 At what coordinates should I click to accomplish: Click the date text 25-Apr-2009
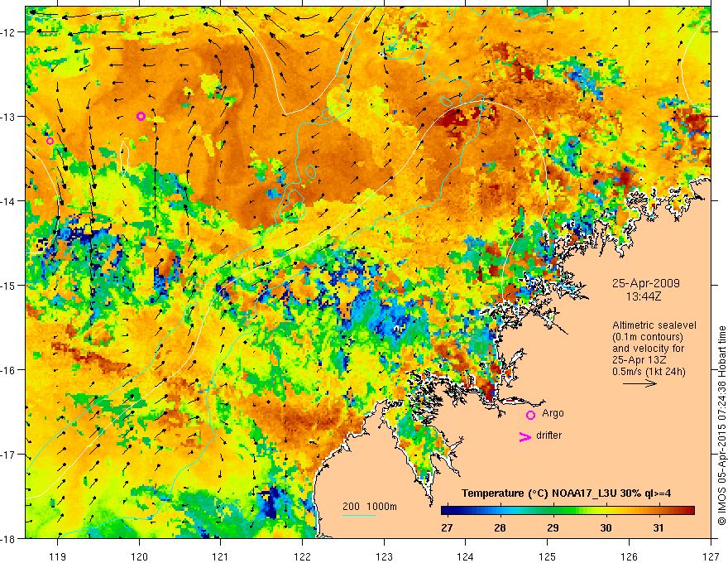coord(646,283)
